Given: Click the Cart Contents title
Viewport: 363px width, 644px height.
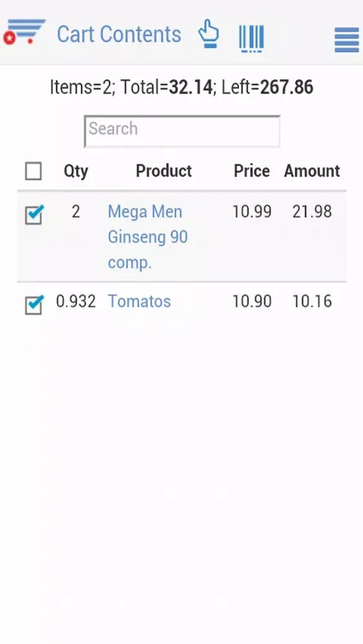Looking at the screenshot, I should click(119, 34).
